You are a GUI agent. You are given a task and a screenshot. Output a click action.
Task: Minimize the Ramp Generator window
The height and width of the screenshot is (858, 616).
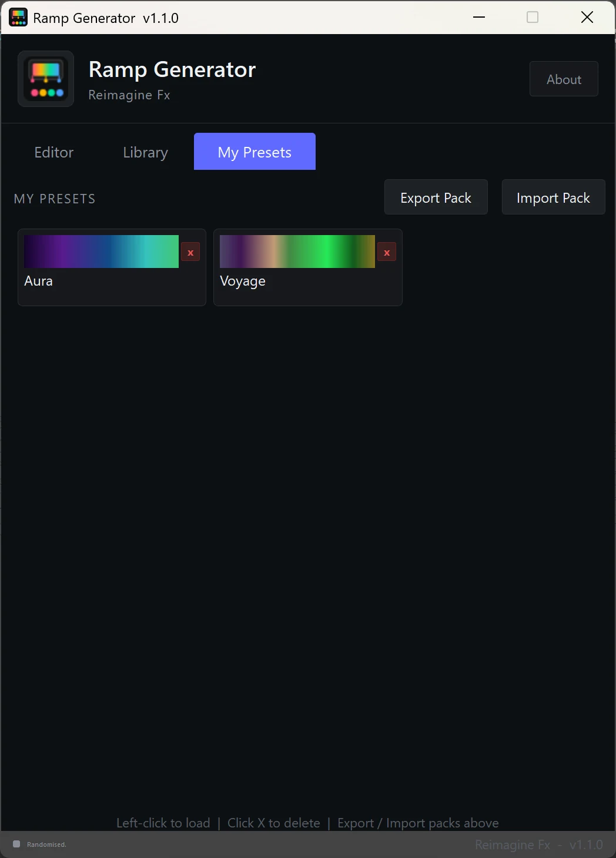point(479,17)
